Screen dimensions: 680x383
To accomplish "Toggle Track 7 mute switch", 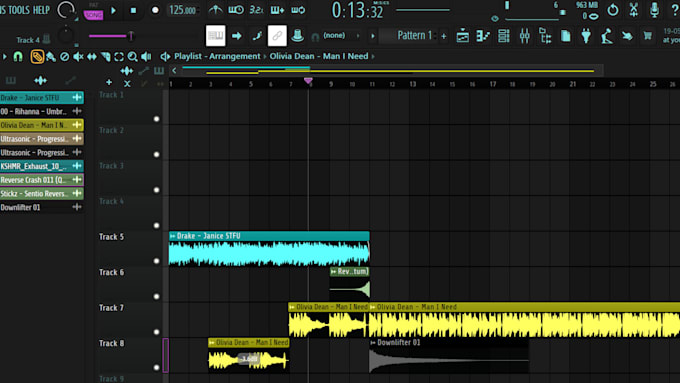I will (x=157, y=332).
